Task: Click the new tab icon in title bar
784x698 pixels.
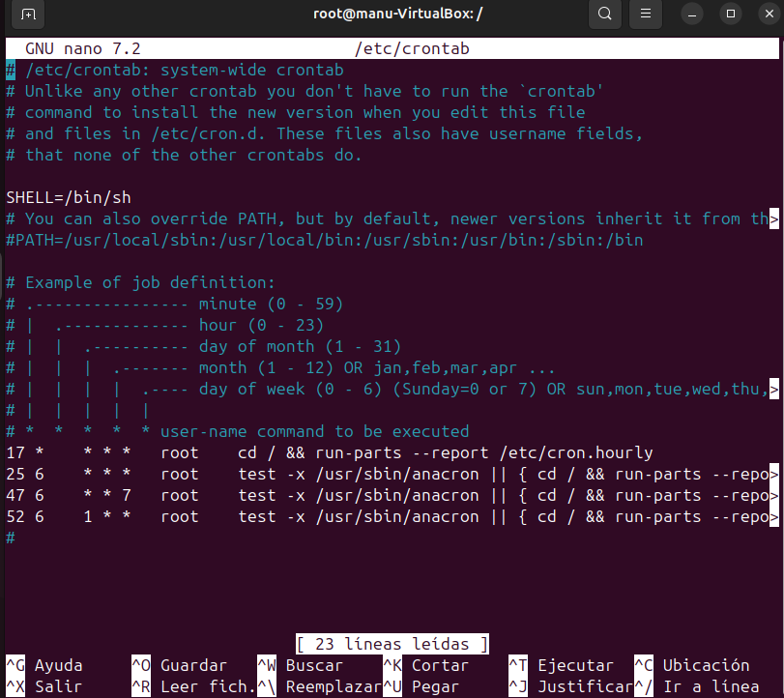Action: (x=28, y=14)
